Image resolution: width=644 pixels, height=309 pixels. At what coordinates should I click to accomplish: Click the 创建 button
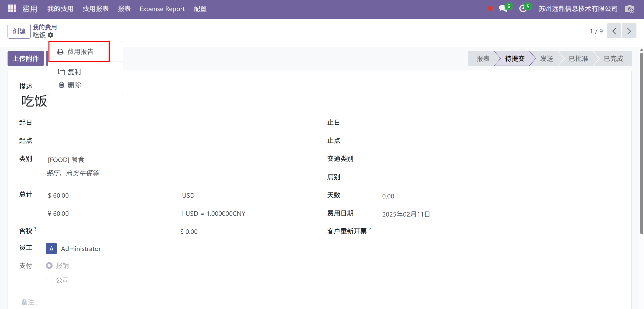[19, 31]
